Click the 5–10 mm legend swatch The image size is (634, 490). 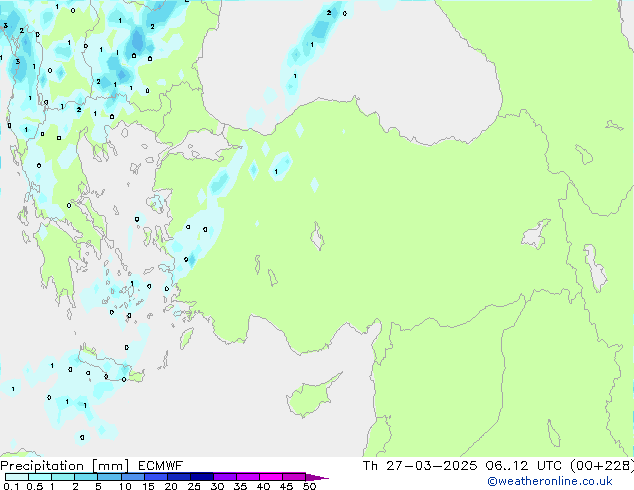coord(109,477)
